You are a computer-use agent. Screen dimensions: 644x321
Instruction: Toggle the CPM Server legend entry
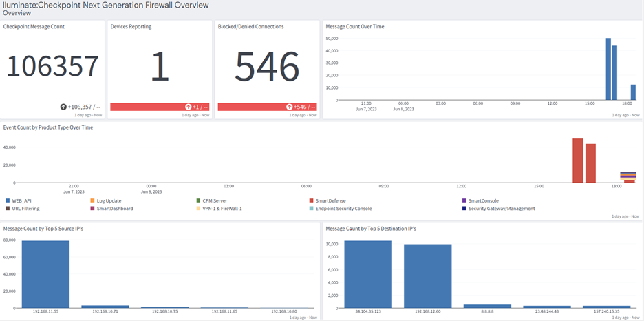pyautogui.click(x=213, y=200)
